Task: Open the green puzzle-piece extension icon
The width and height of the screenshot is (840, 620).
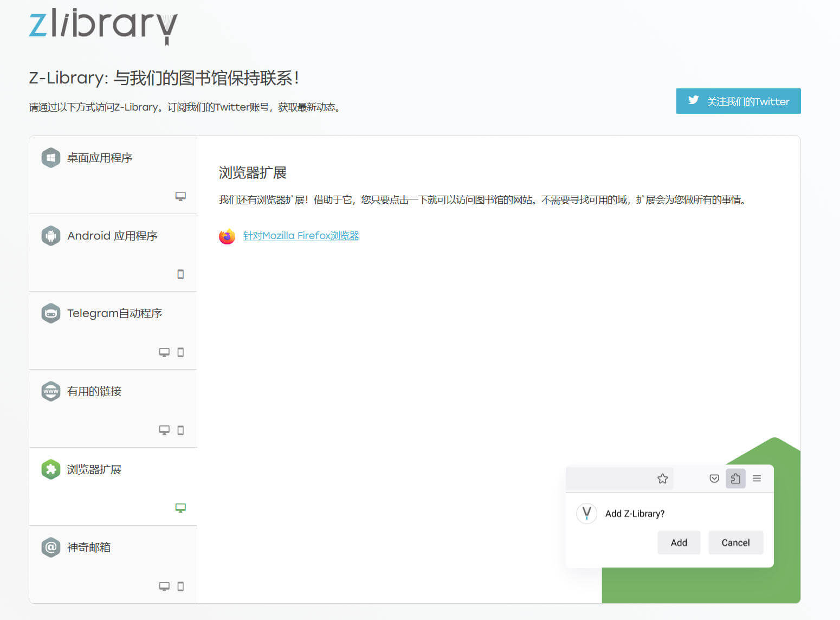Action: click(x=50, y=469)
